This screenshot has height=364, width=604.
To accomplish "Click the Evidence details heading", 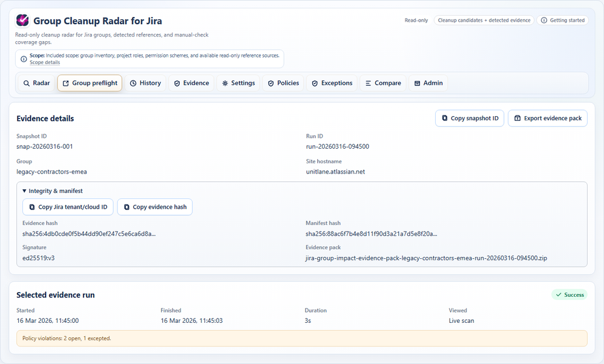I will coord(45,119).
